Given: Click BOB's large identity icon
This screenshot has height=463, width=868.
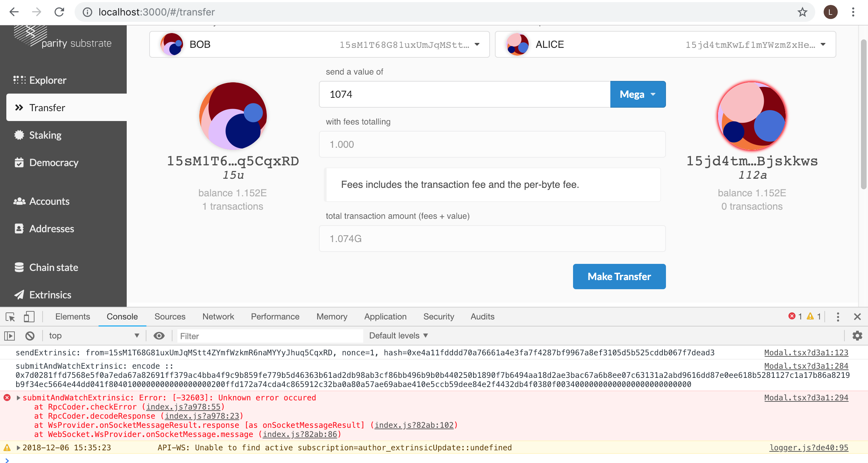Looking at the screenshot, I should point(233,116).
